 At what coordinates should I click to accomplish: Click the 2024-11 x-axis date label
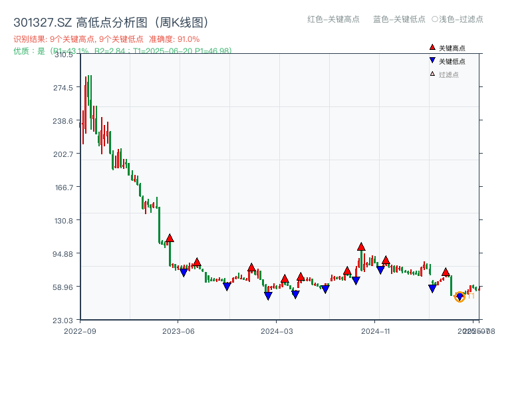(x=375, y=331)
